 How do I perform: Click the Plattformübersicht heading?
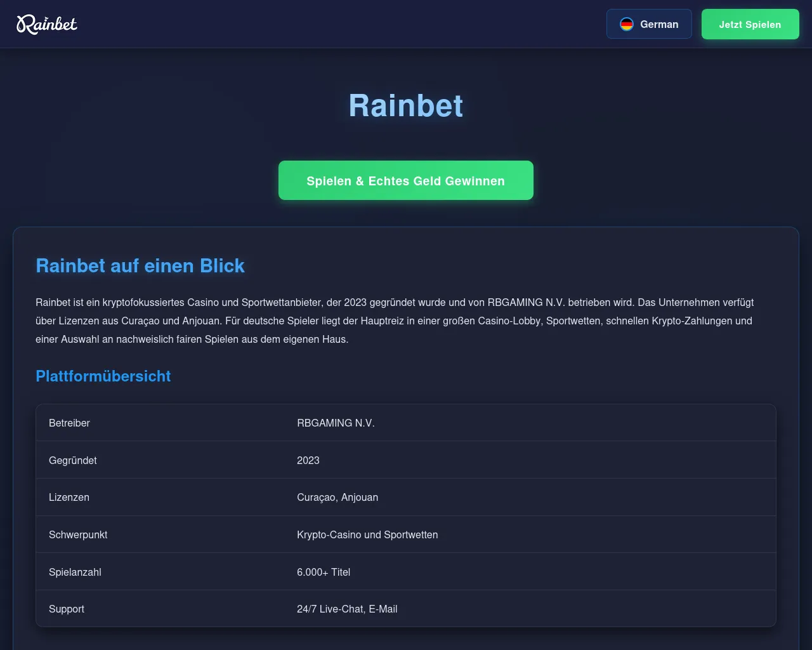point(103,376)
